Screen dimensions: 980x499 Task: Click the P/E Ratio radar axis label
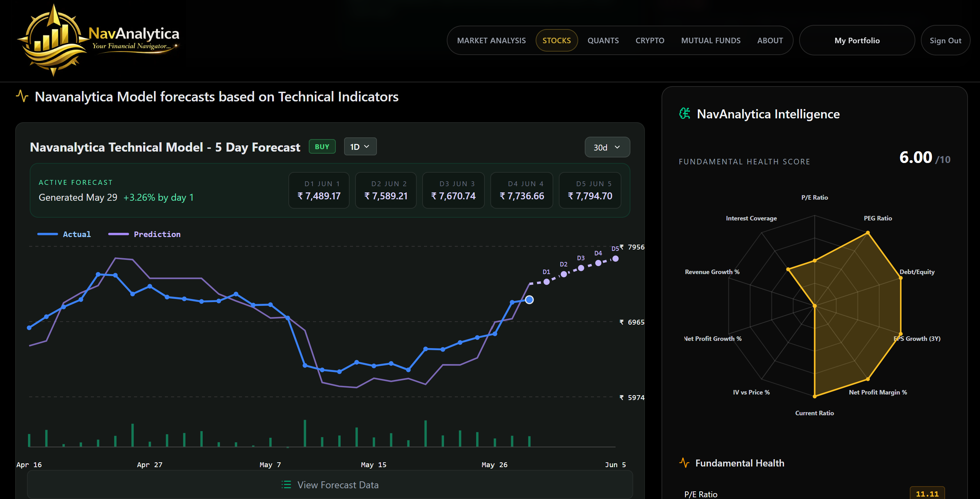814,197
